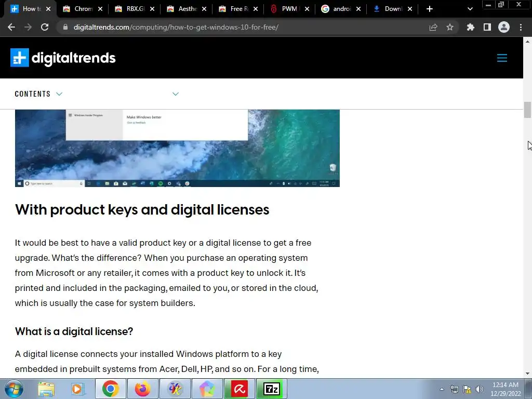This screenshot has height=399, width=532.
Task: Close the RBX.G tab
Action: point(152,9)
